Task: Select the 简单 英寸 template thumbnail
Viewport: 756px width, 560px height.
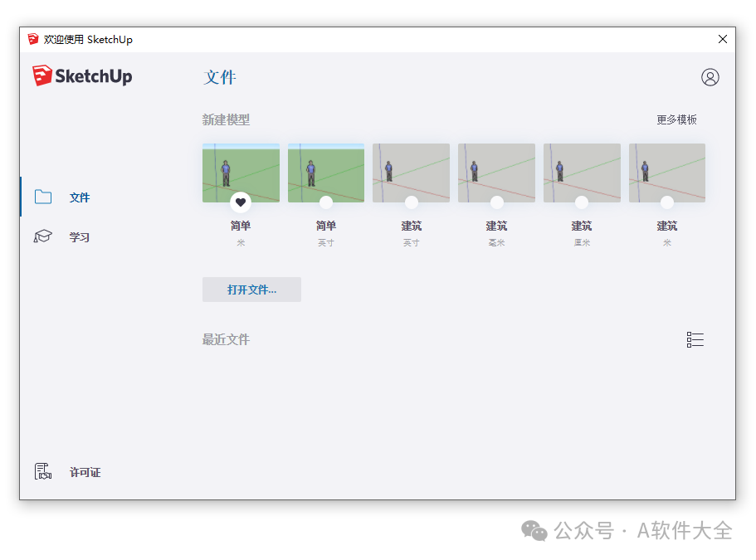Action: 326,173
